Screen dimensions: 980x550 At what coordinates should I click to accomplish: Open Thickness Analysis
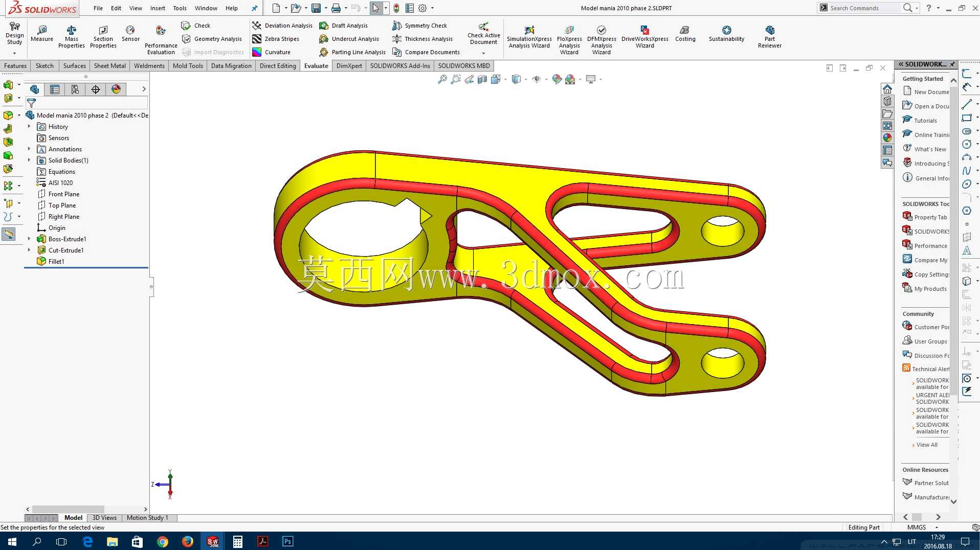pos(422,39)
